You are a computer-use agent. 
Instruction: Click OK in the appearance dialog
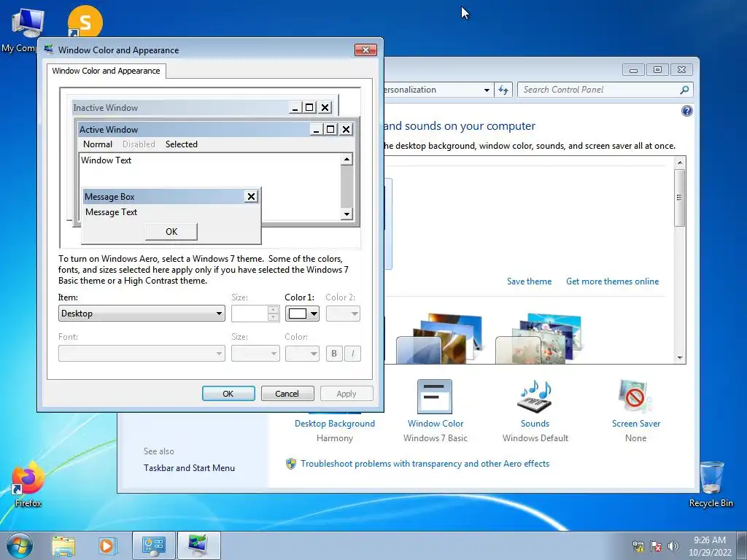[x=228, y=394]
